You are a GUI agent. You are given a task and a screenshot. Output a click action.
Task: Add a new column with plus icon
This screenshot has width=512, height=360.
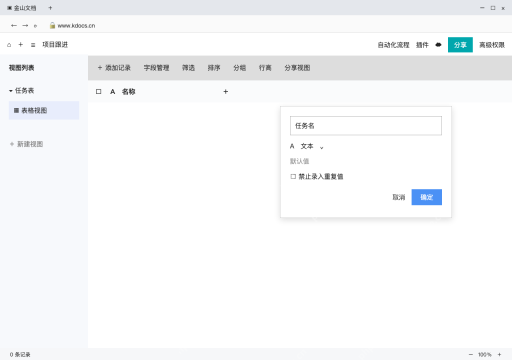[226, 91]
